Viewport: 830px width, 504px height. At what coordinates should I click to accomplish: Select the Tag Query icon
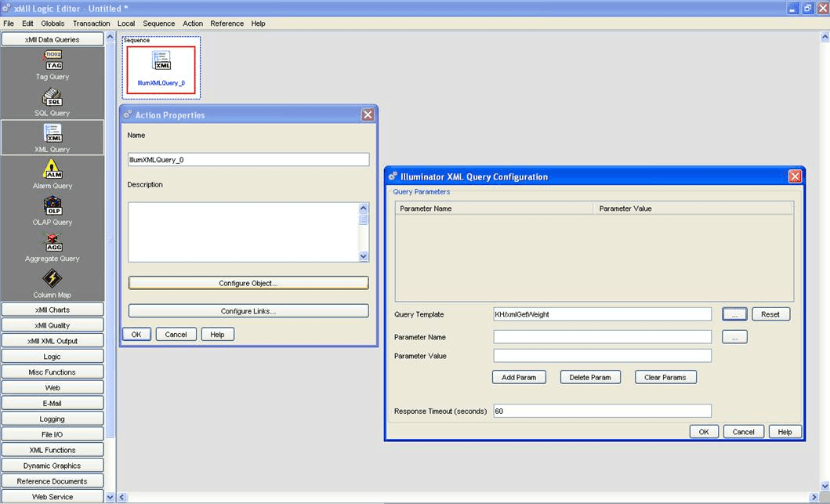[53, 61]
